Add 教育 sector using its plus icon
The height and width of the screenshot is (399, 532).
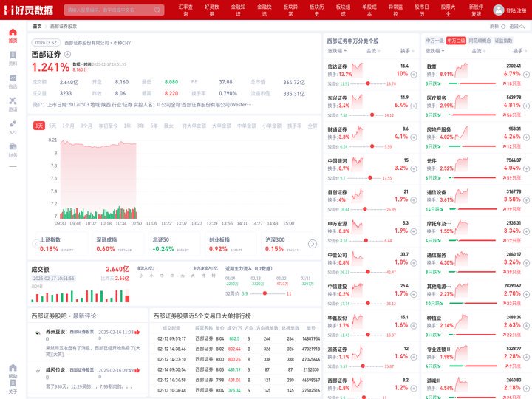tap(526, 75)
